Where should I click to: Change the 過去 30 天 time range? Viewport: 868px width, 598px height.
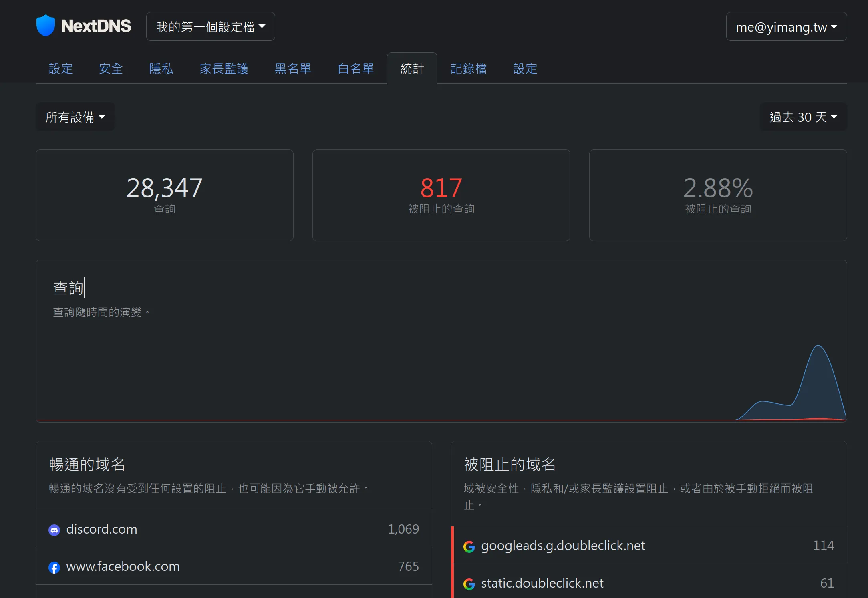(x=803, y=117)
